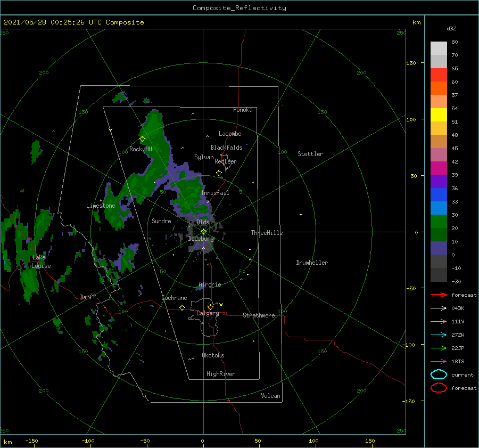Click the Vulcan label
Viewport: 479px width, 448px height.
coord(271,396)
